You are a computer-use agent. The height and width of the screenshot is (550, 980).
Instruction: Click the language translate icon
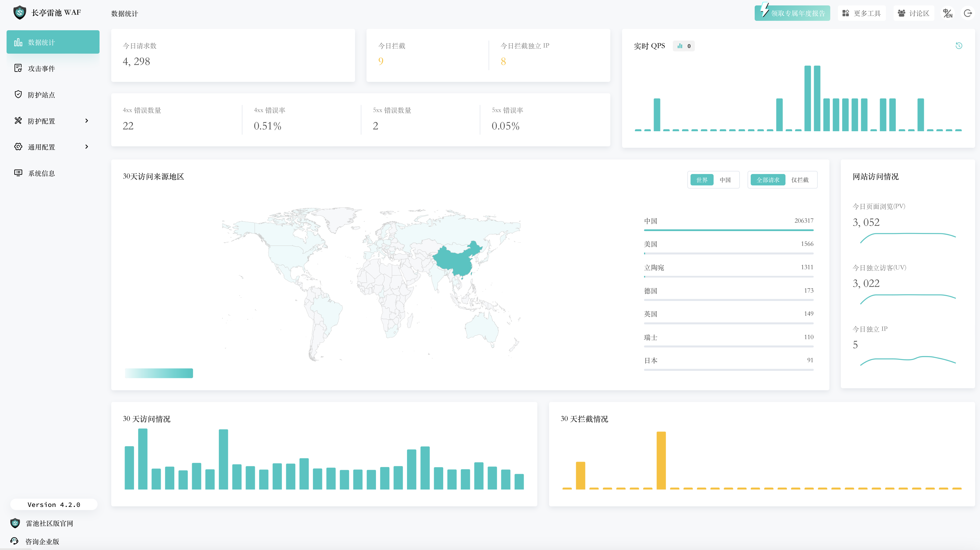pos(947,13)
